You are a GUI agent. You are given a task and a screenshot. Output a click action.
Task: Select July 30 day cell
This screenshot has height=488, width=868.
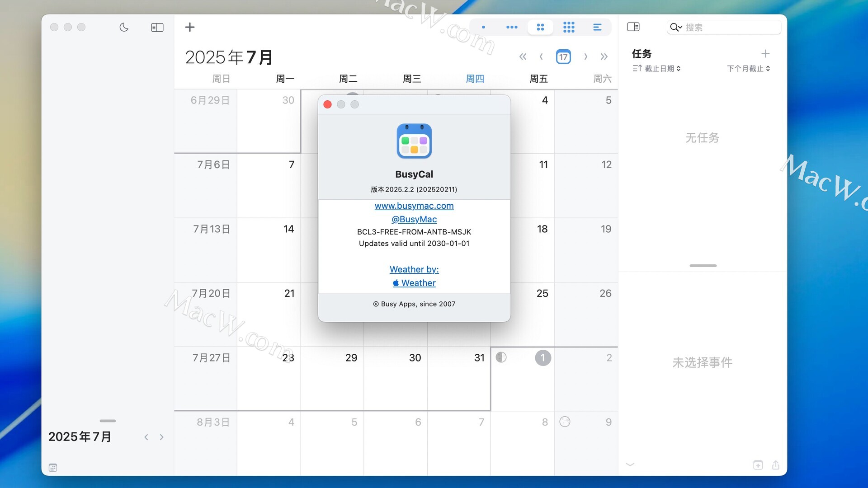[396, 379]
